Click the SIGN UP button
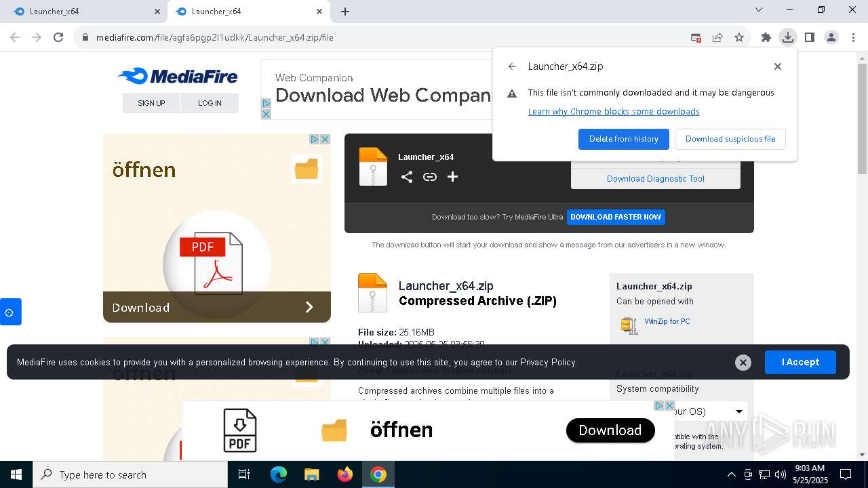Image resolution: width=868 pixels, height=488 pixels. (x=151, y=103)
